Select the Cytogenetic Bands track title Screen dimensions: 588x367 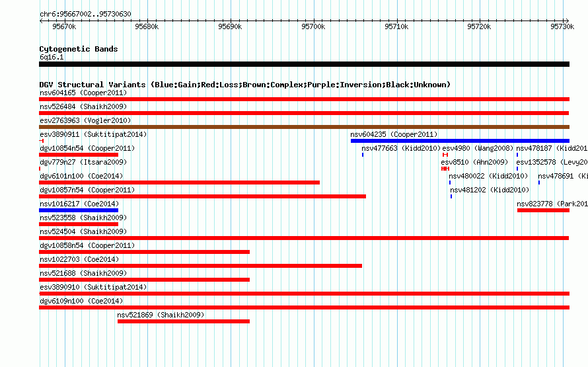click(x=79, y=49)
